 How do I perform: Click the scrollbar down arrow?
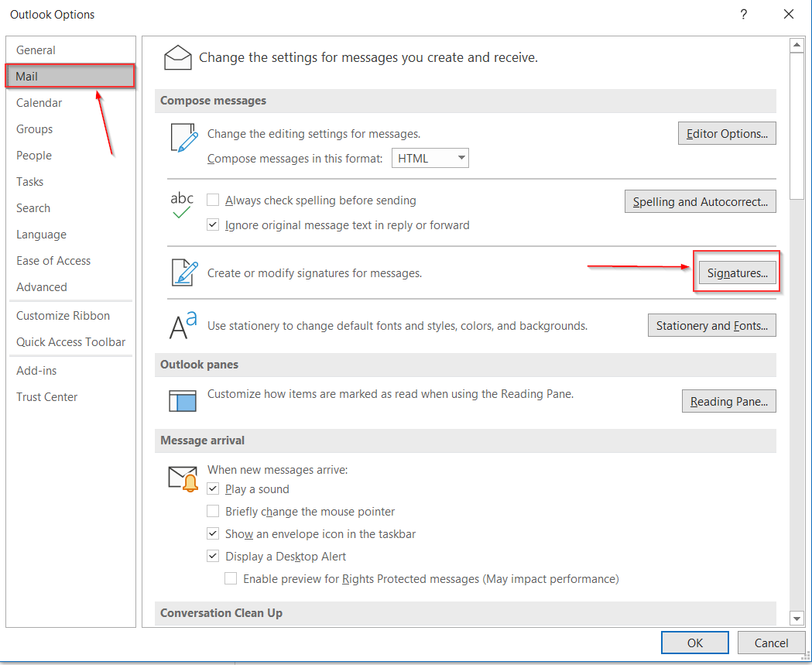797,618
